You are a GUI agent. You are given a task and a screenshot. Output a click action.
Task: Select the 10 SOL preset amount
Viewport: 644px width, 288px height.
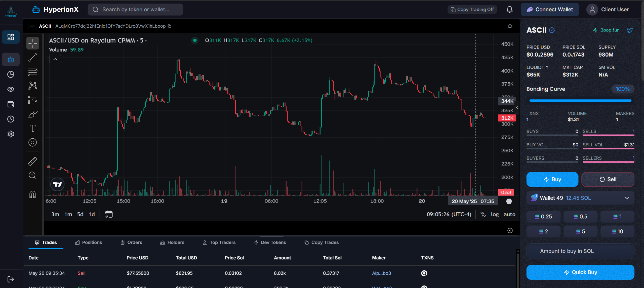click(x=617, y=231)
